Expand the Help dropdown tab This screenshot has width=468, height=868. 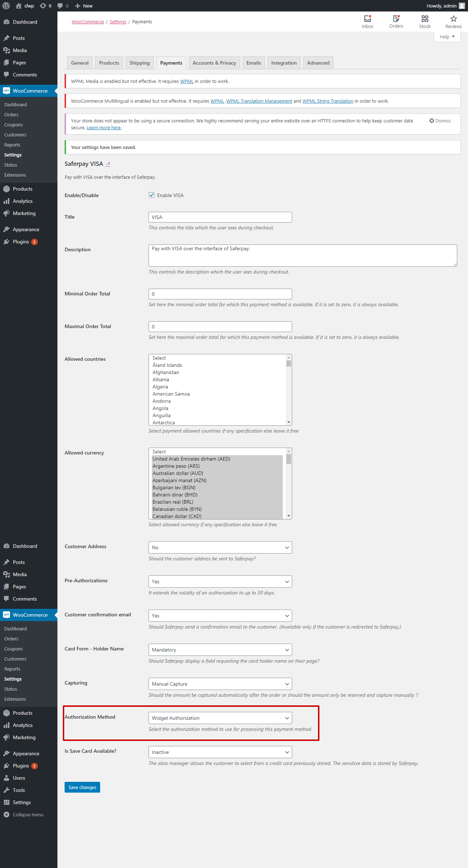[447, 37]
